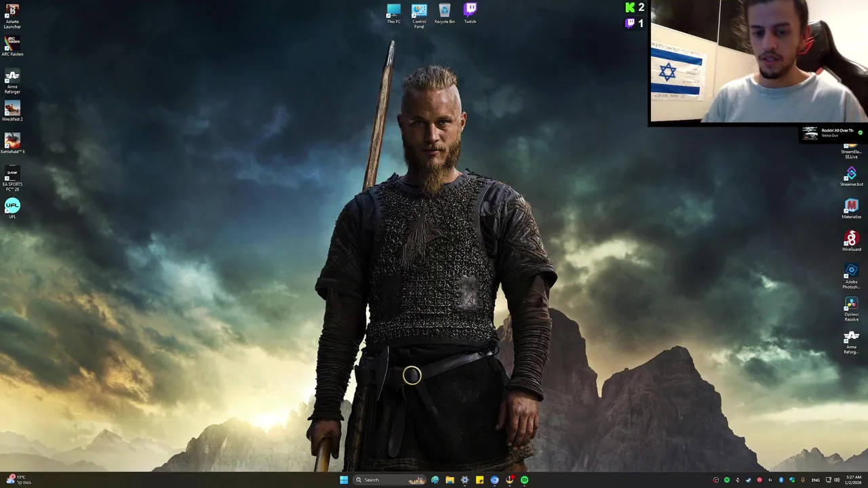This screenshot has height=488, width=868.
Task: Select the This PC desktop icon
Action: (x=393, y=14)
